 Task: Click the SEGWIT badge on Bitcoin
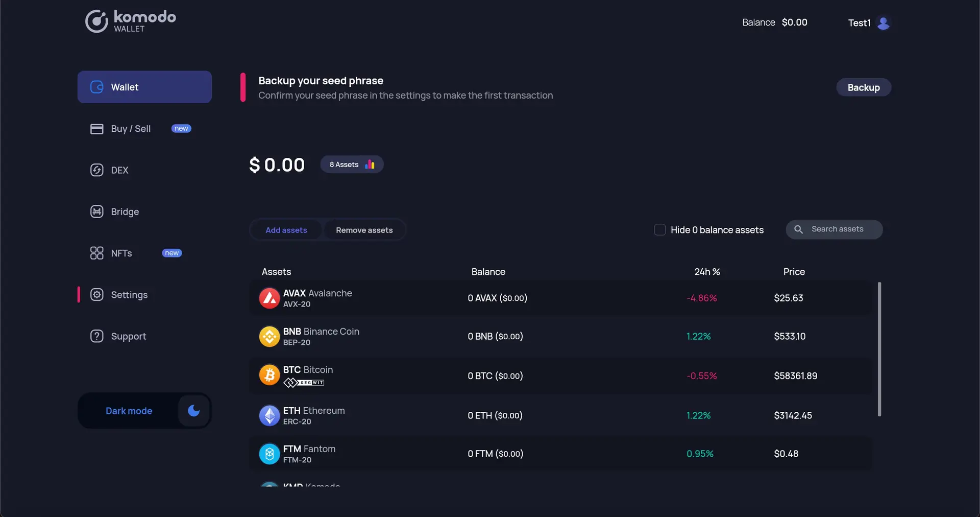[305, 383]
